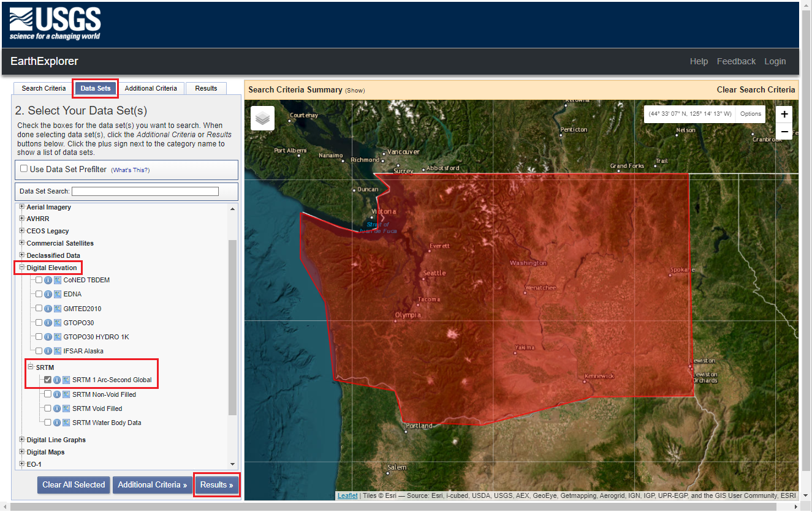Open map coordinate Options
Viewport: 812px width, 512px height.
point(750,114)
